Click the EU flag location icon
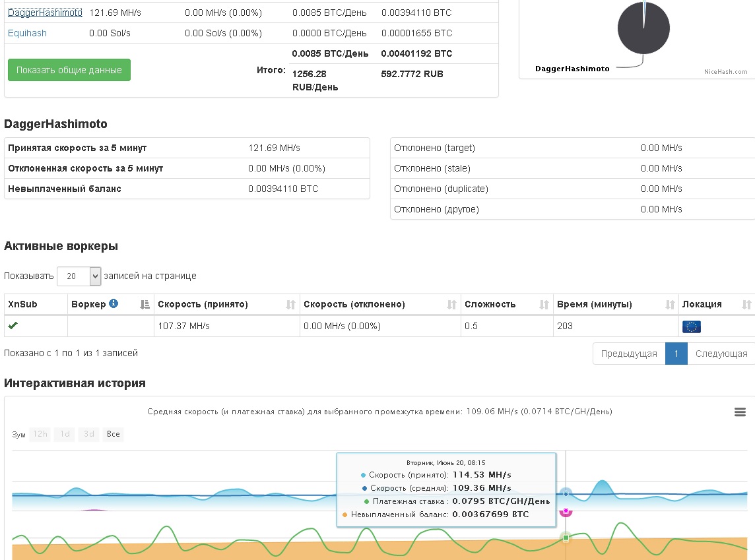 [691, 327]
